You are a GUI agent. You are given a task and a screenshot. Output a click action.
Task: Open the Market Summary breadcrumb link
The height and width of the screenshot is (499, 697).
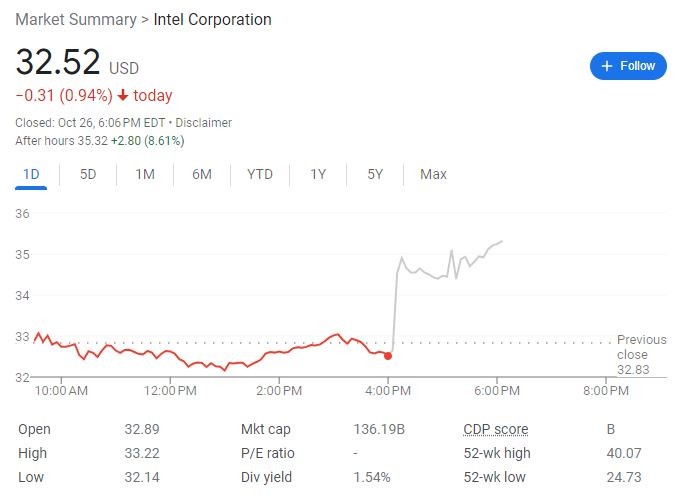[76, 19]
